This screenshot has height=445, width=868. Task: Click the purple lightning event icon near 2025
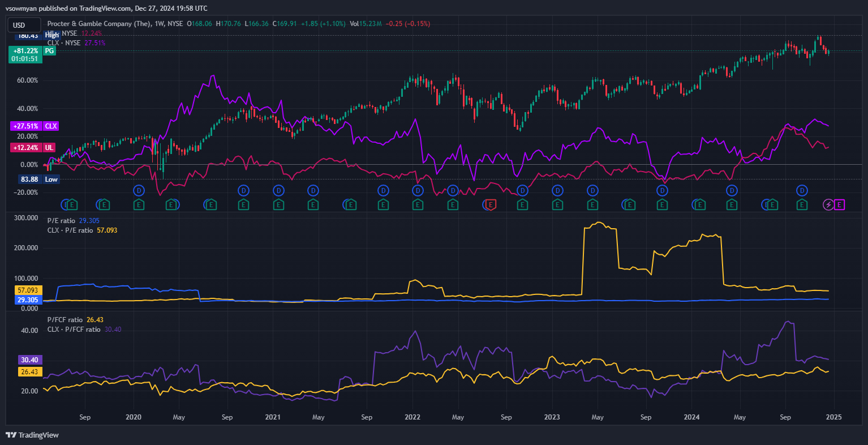point(828,204)
